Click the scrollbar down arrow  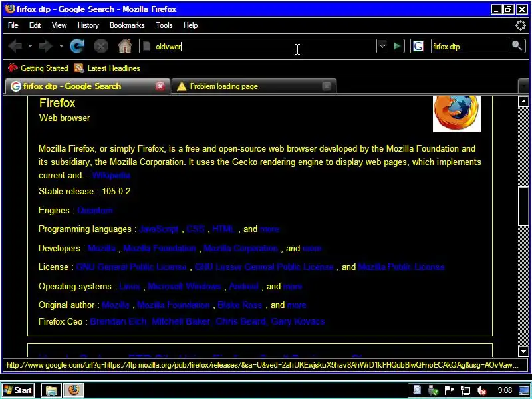pyautogui.click(x=523, y=352)
